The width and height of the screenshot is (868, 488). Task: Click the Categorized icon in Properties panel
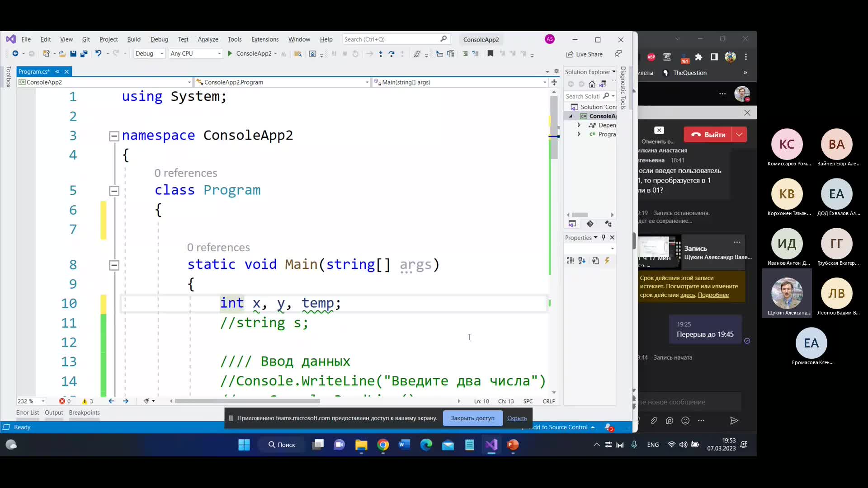click(x=571, y=260)
